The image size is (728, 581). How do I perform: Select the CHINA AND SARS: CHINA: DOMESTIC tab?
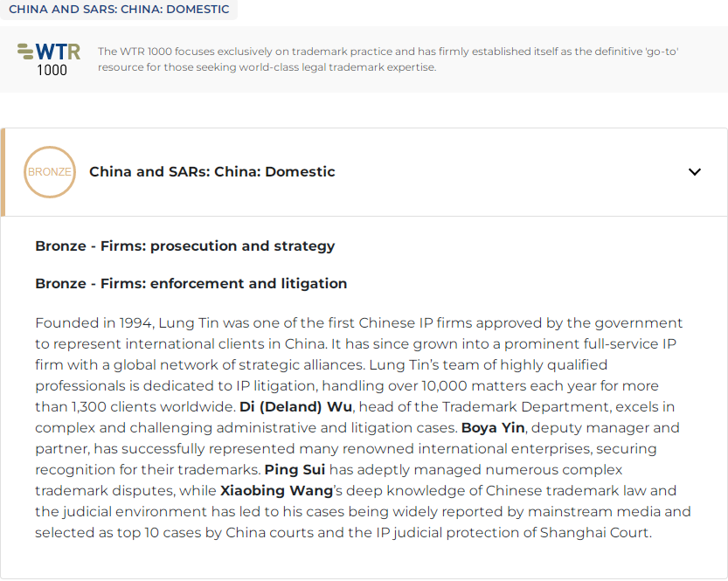coord(119,10)
